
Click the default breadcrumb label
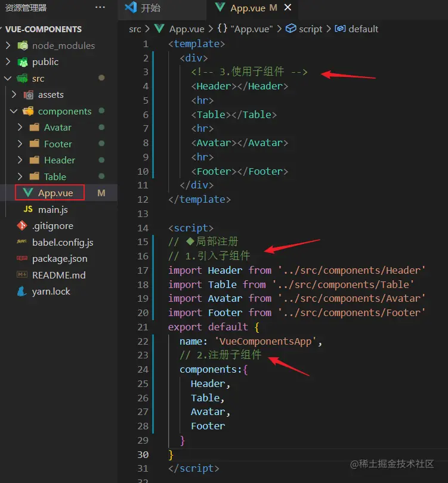(x=363, y=29)
